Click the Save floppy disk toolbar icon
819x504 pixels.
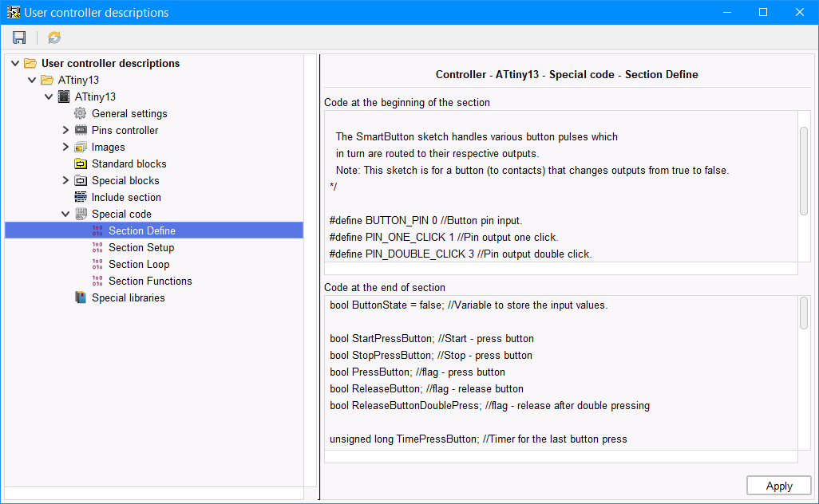tap(19, 37)
